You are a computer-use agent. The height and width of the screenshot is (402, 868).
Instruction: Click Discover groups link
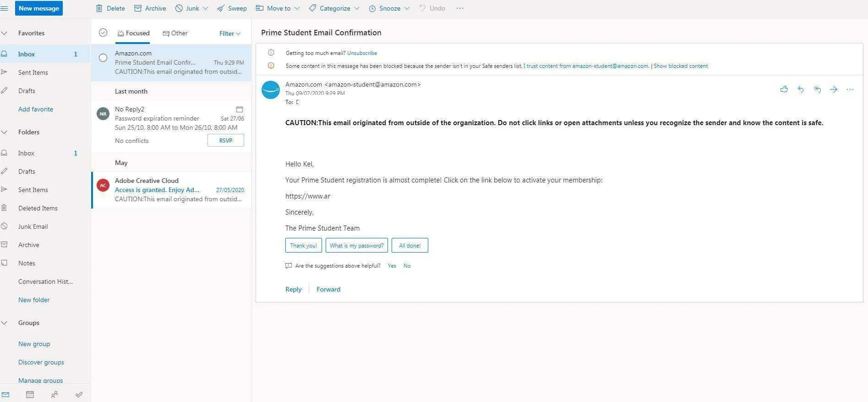click(x=41, y=362)
